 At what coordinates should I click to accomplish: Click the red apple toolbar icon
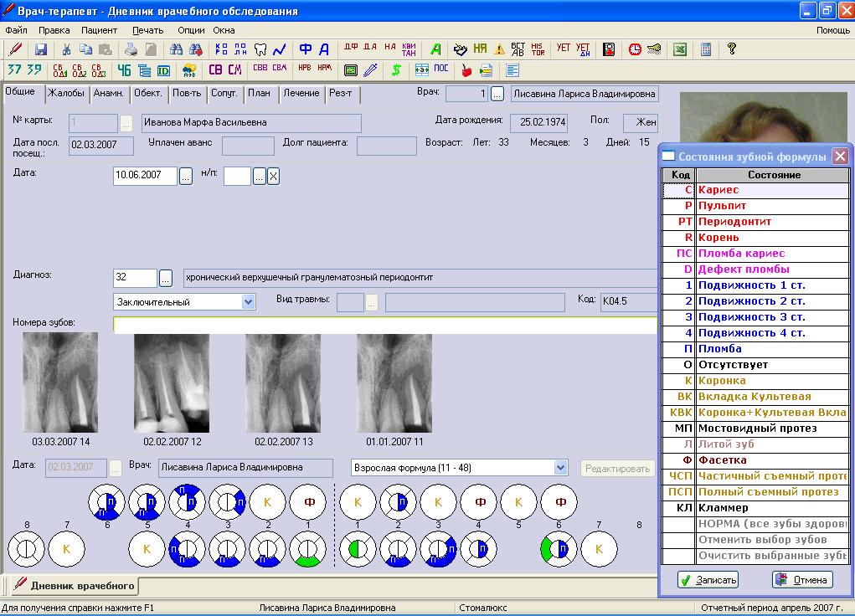coord(466,70)
